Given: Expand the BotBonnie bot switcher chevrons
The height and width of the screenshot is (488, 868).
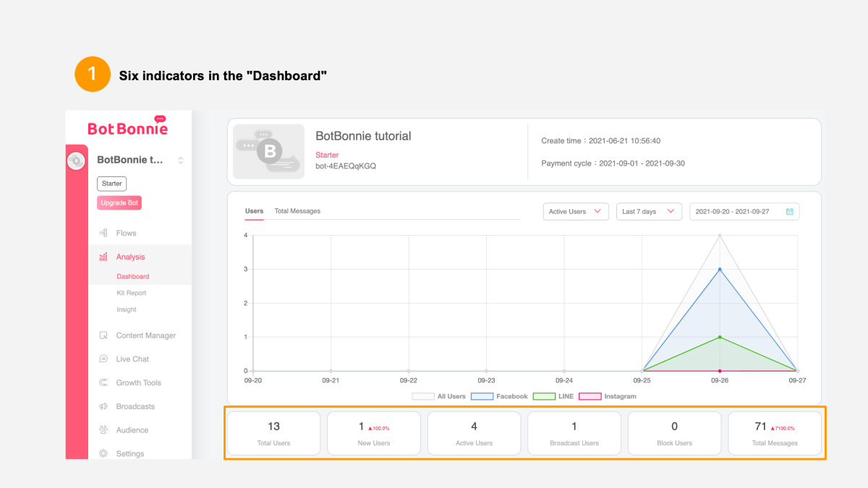Looking at the screenshot, I should pyautogui.click(x=181, y=160).
